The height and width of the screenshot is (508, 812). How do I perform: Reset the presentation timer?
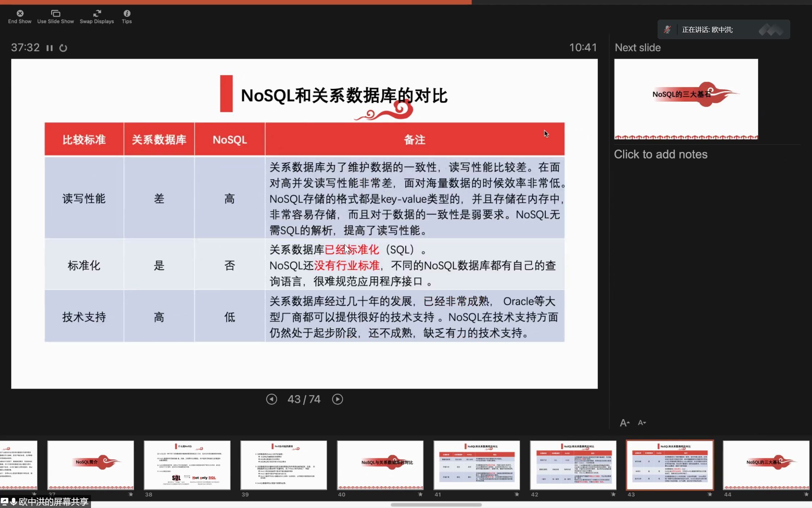click(x=63, y=48)
